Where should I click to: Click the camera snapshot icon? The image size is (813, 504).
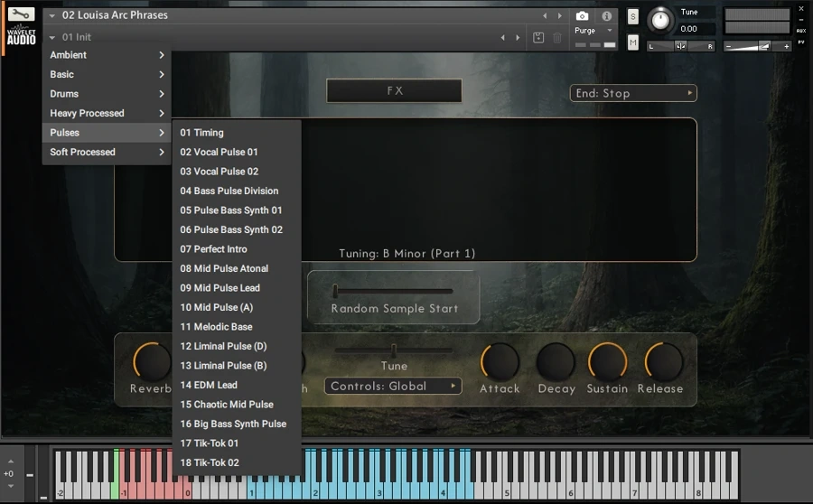[x=583, y=16]
